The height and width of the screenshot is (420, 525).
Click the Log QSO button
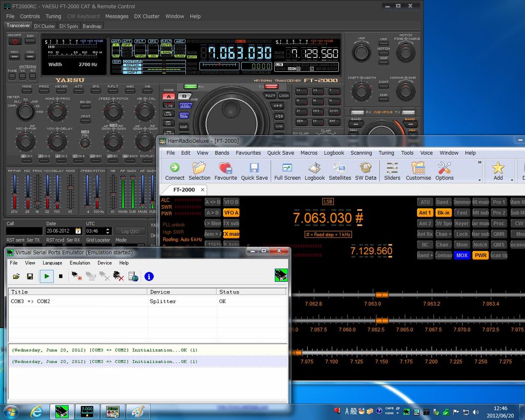coord(130,231)
